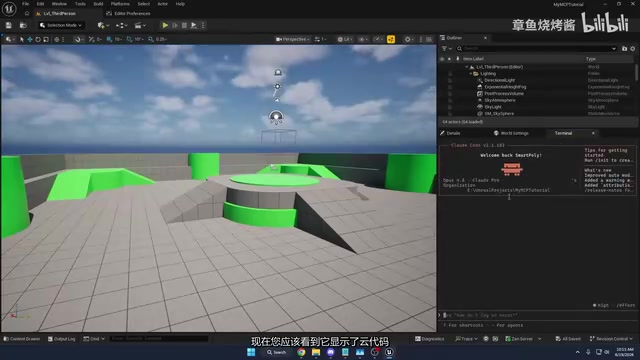Open the Actor menu
The image size is (640, 360).
162,4
